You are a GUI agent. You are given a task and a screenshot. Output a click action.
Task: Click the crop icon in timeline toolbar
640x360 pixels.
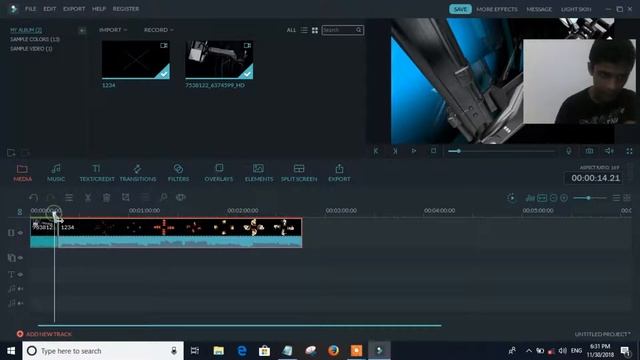pyautogui.click(x=126, y=198)
